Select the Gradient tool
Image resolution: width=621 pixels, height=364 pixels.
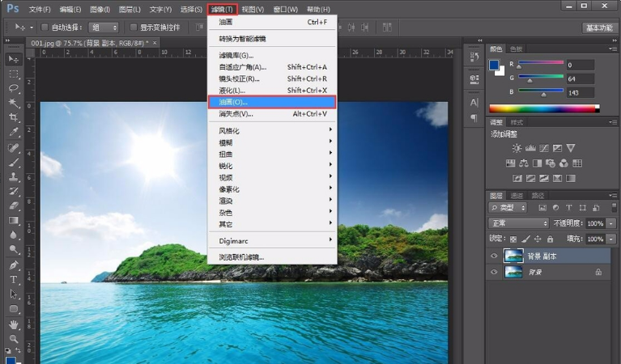(x=14, y=220)
